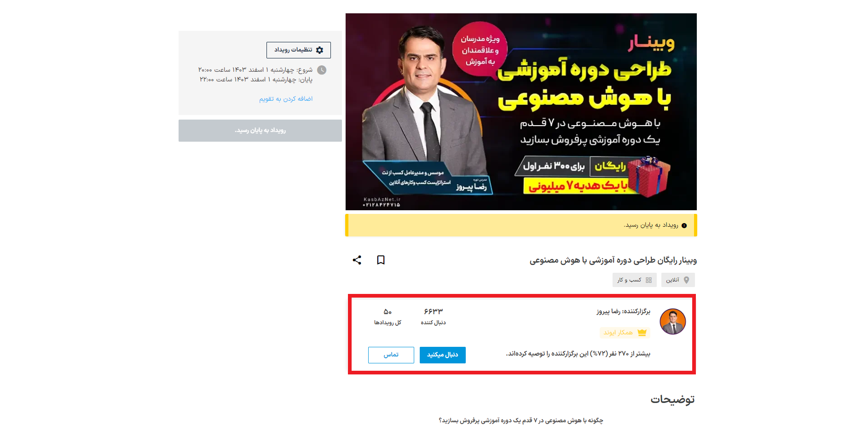Click the ۵۰ total events count
Screen dimensions: 868x431
(388, 312)
